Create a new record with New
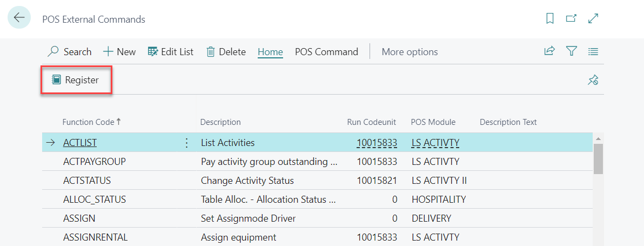Image resolution: width=644 pixels, height=246 pixels. pyautogui.click(x=119, y=52)
